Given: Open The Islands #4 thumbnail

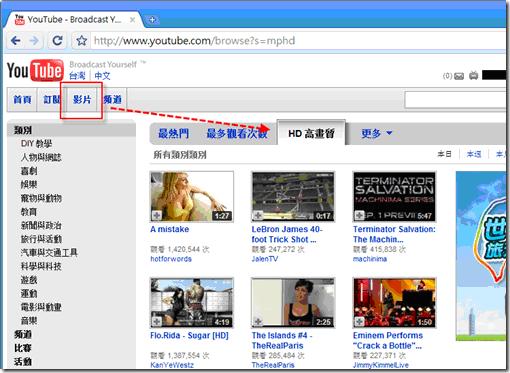Looking at the screenshot, I should [x=293, y=303].
